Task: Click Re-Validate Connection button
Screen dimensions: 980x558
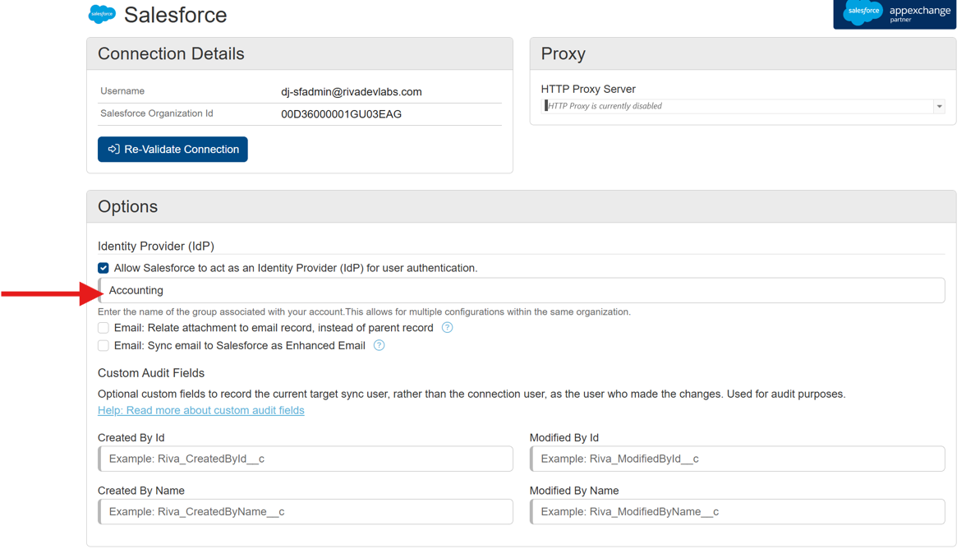Action: coord(173,149)
